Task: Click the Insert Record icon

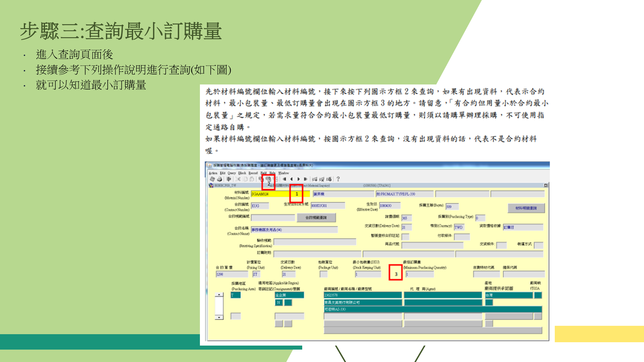Action: [x=315, y=179]
